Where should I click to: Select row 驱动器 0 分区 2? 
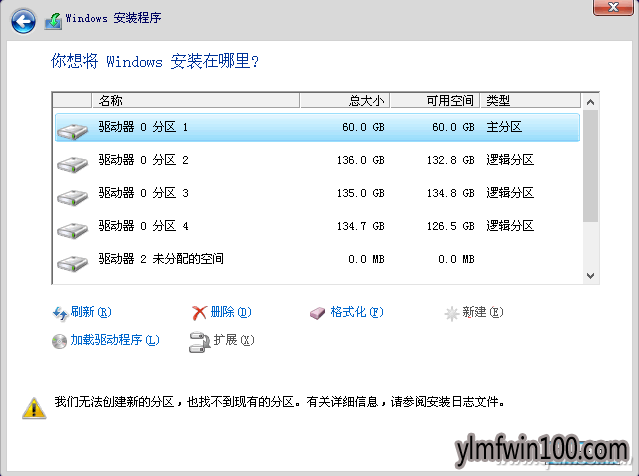tap(317, 160)
